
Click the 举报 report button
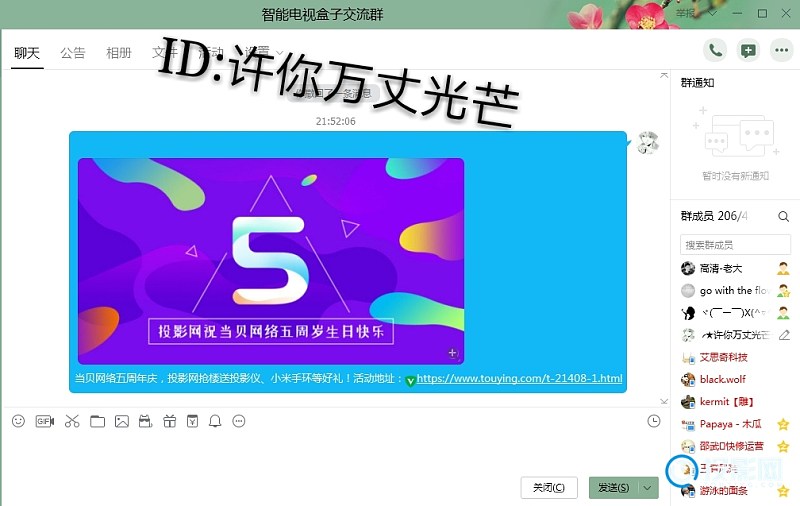pyautogui.click(x=686, y=13)
